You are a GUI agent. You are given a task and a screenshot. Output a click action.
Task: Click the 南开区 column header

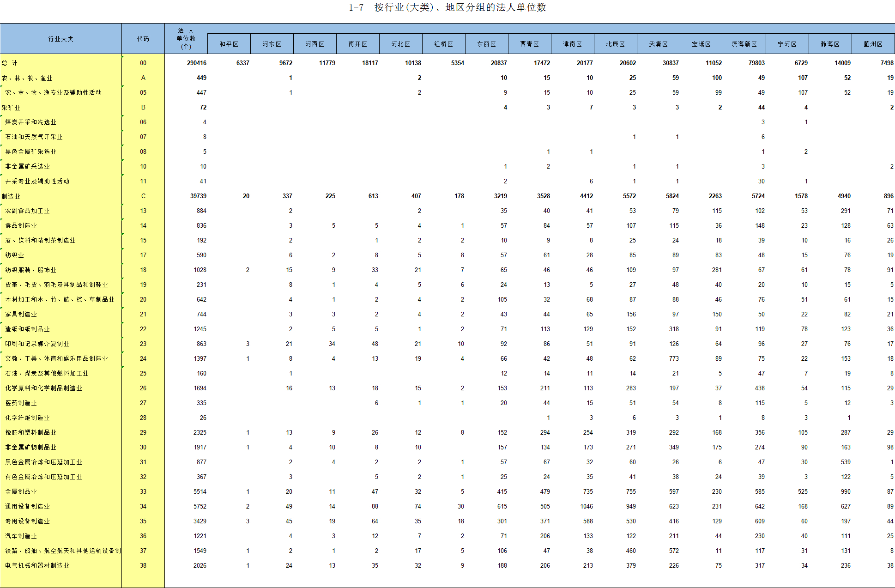pyautogui.click(x=358, y=44)
